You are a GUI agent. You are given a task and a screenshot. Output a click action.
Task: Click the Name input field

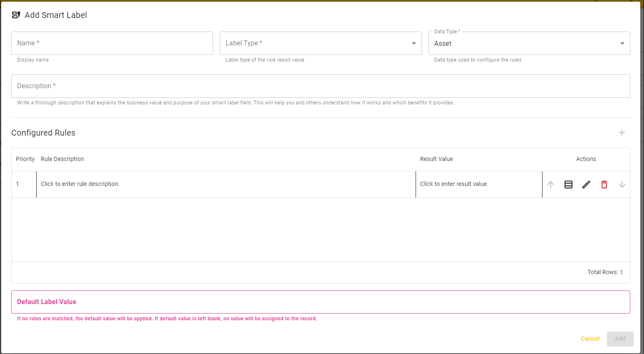coord(111,43)
